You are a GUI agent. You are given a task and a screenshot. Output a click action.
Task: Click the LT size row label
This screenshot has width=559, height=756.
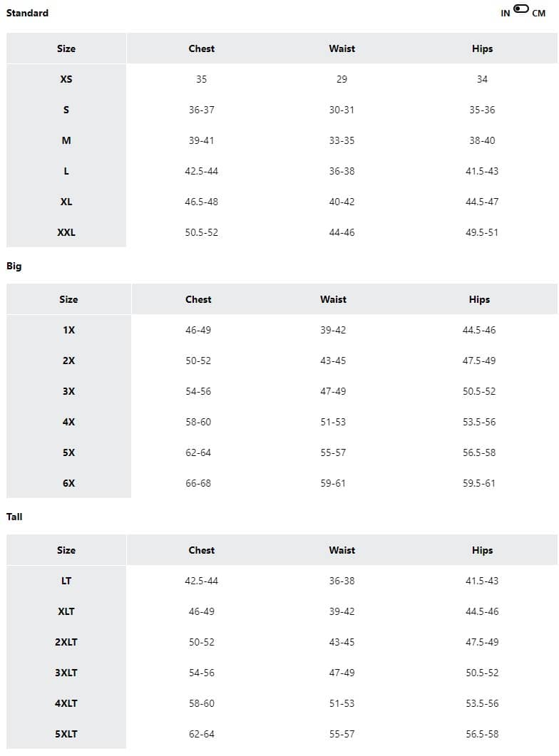(x=66, y=581)
